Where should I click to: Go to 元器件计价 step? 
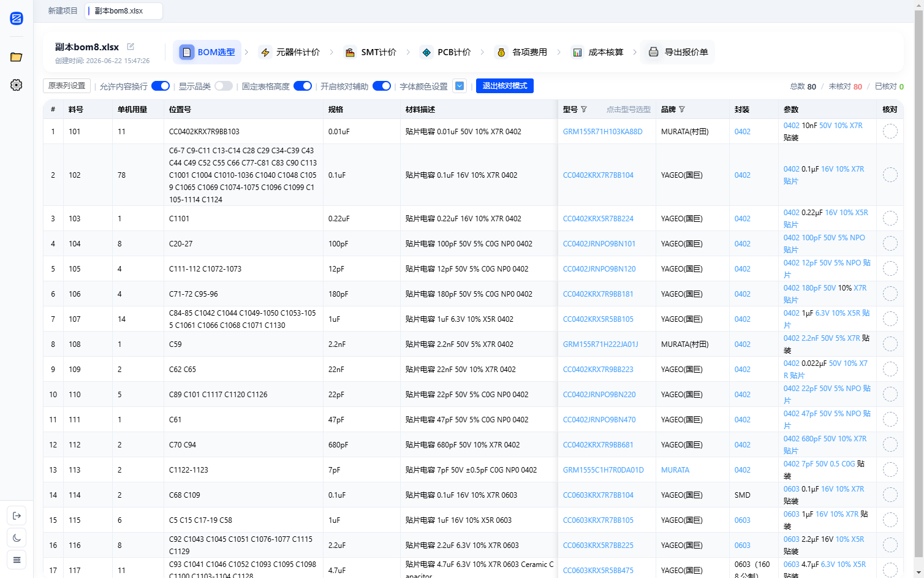(290, 52)
